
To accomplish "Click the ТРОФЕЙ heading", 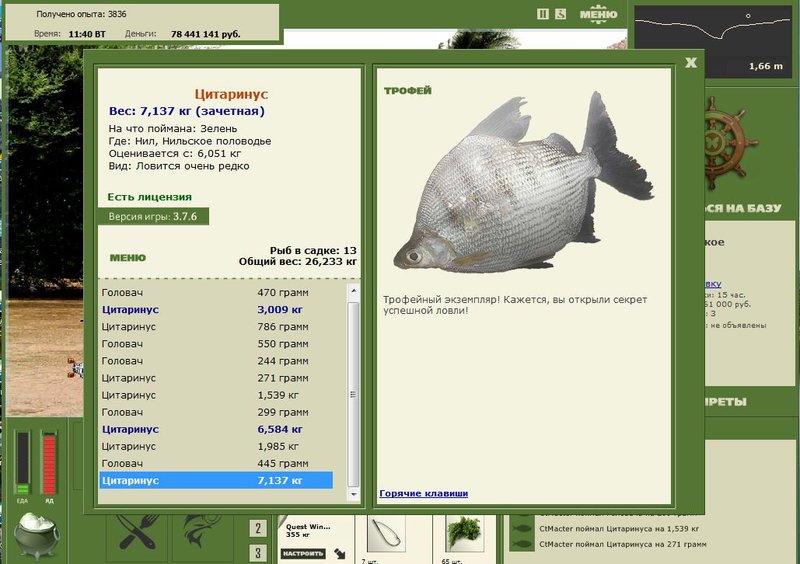I will [408, 90].
